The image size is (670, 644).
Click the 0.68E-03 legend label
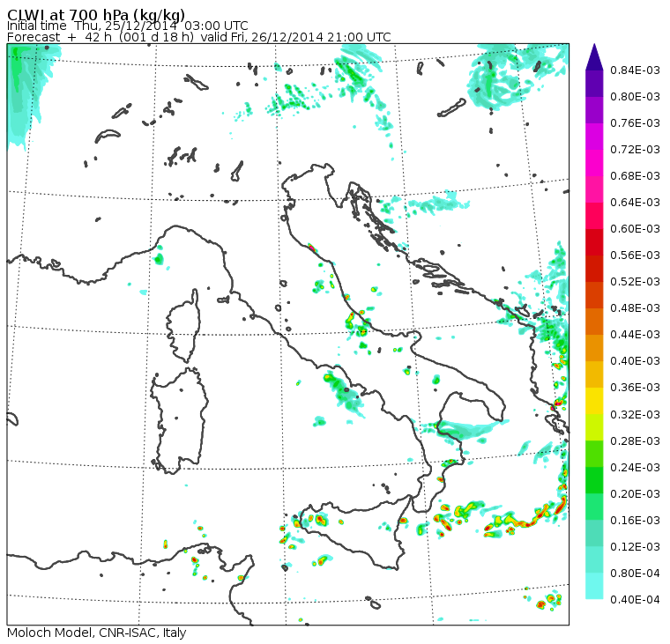click(x=635, y=176)
